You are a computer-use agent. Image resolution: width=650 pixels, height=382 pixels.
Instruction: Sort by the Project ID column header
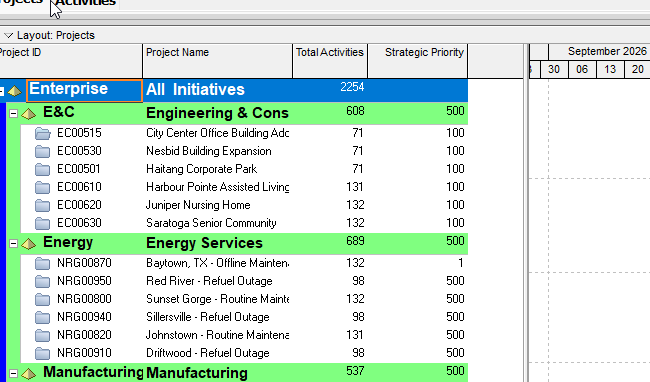coord(71,61)
